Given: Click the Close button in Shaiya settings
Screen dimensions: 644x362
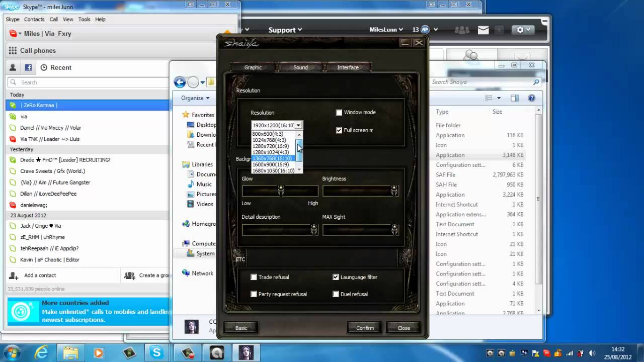Looking at the screenshot, I should (404, 328).
